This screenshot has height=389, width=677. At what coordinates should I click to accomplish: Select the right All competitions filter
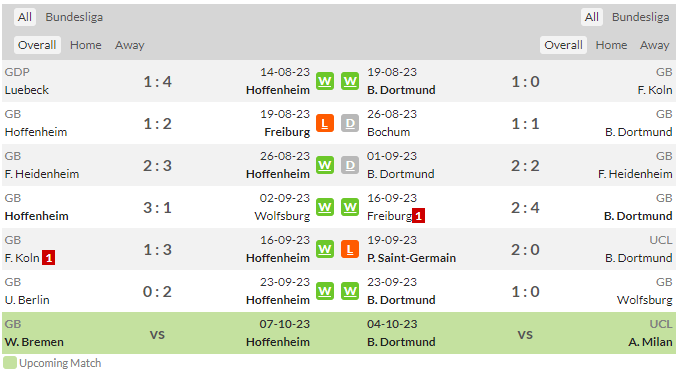[592, 17]
